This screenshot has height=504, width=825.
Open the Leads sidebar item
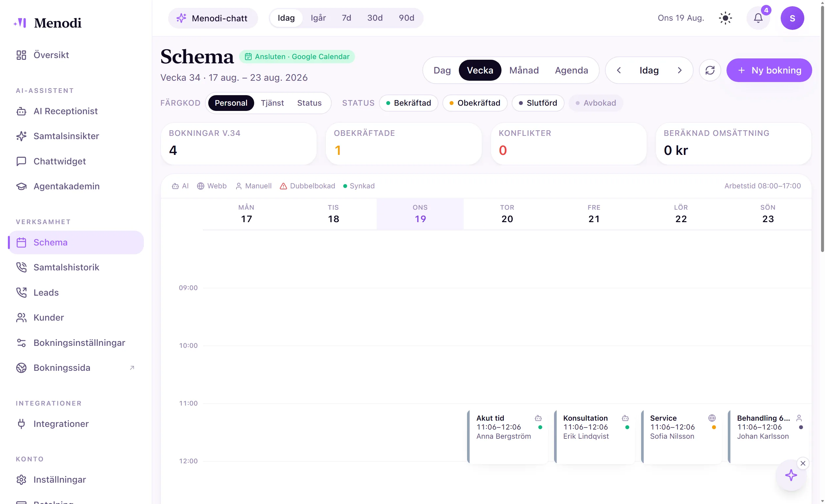click(76, 292)
